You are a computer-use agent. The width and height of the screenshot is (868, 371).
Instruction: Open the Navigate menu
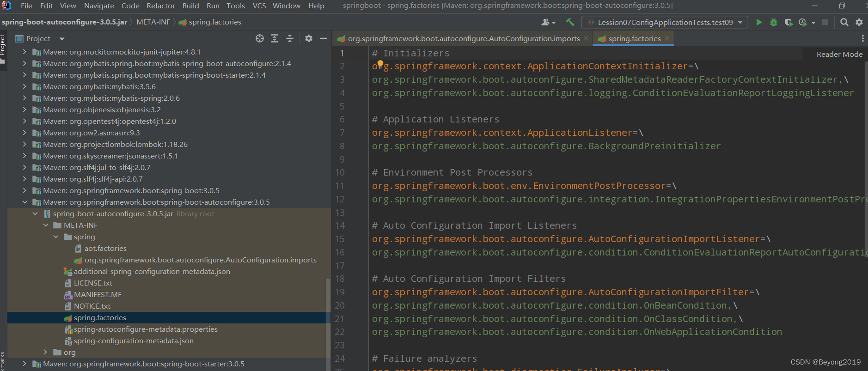click(x=99, y=6)
